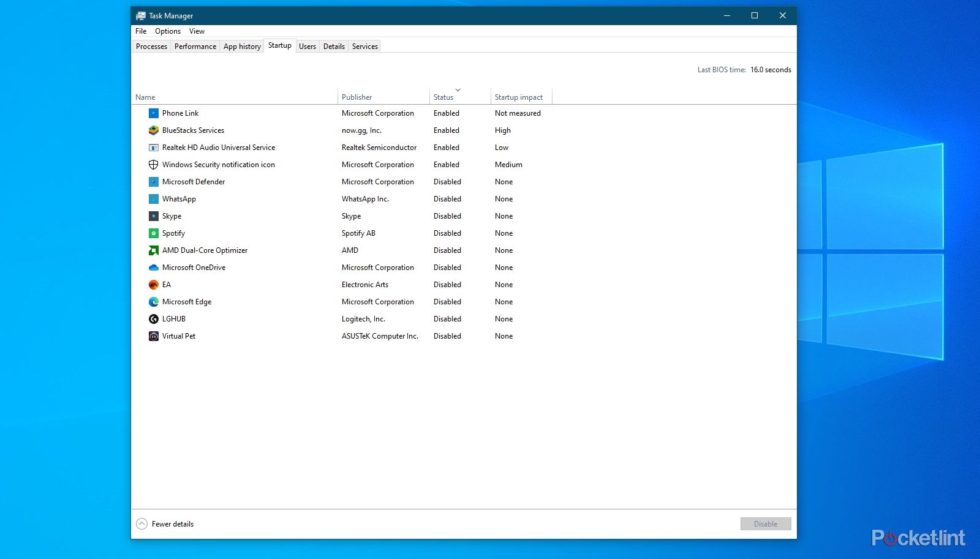The width and height of the screenshot is (980, 559).
Task: Click the Logitech, Inc. publisher cell
Action: click(363, 319)
